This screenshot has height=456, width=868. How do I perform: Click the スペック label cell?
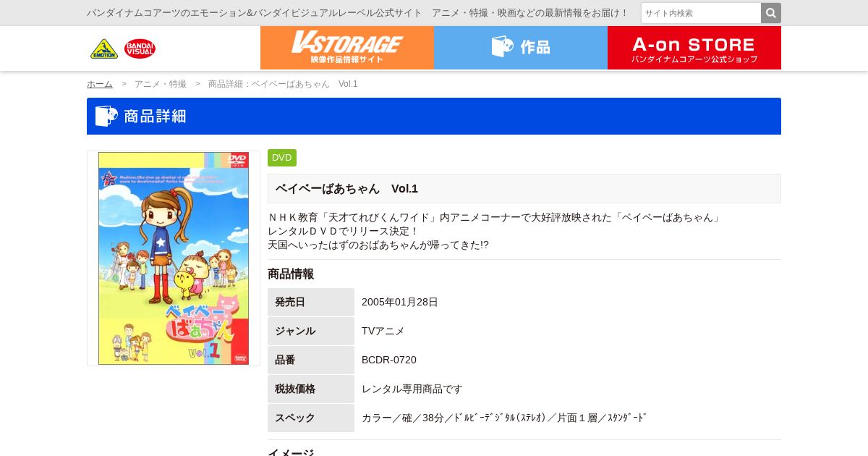311,418
